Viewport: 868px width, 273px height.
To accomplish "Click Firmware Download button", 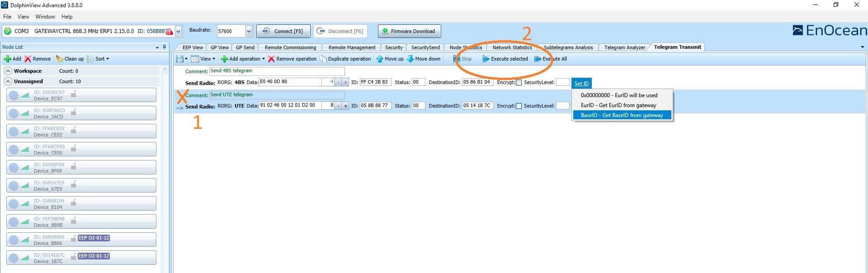I will [409, 31].
